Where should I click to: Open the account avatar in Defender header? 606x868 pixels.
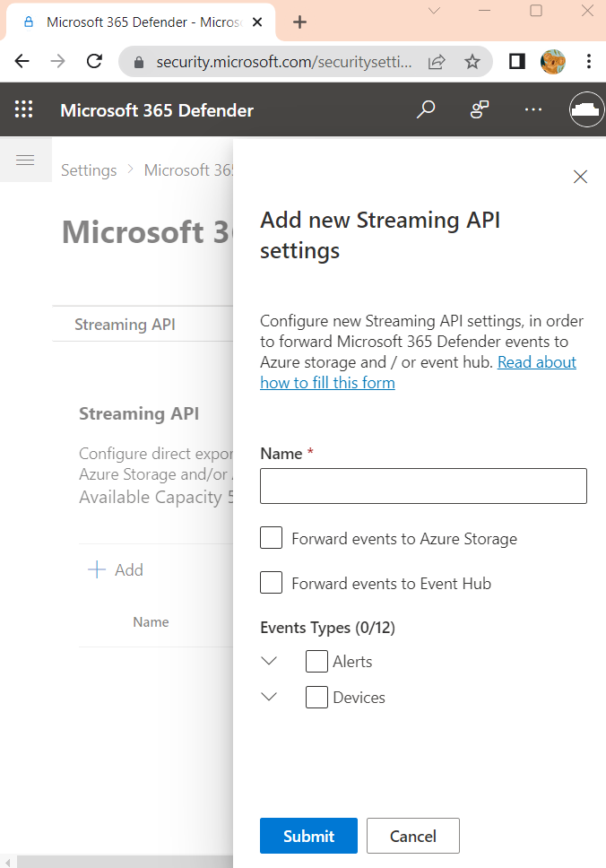[586, 109]
